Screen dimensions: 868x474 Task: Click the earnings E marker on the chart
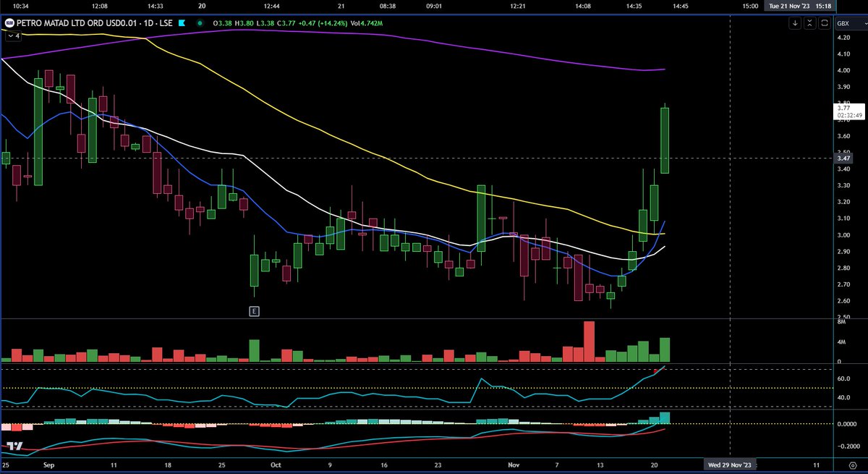coord(254,311)
